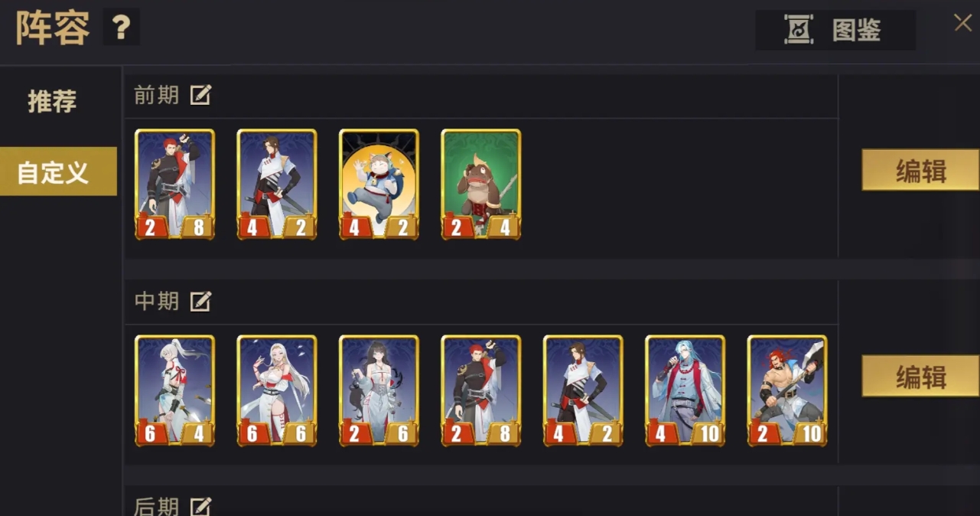Viewport: 980px width, 516px height.
Task: Open the help question mark icon
Action: 121,28
